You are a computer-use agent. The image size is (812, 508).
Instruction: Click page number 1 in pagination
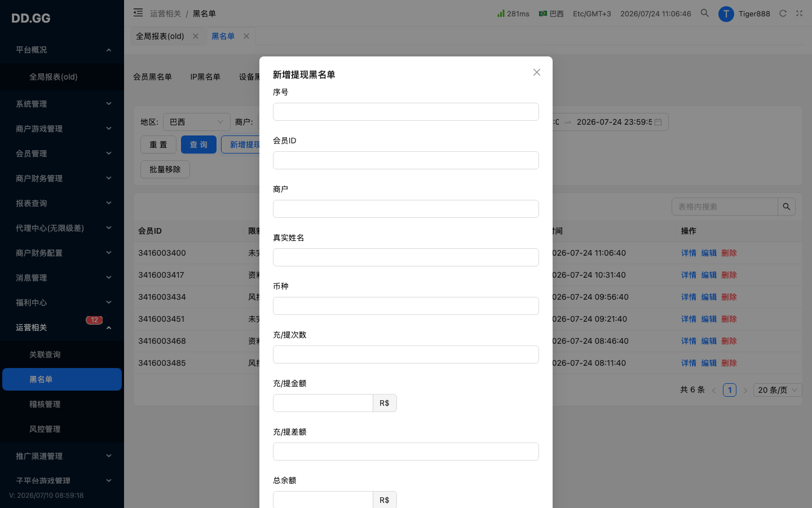point(730,390)
